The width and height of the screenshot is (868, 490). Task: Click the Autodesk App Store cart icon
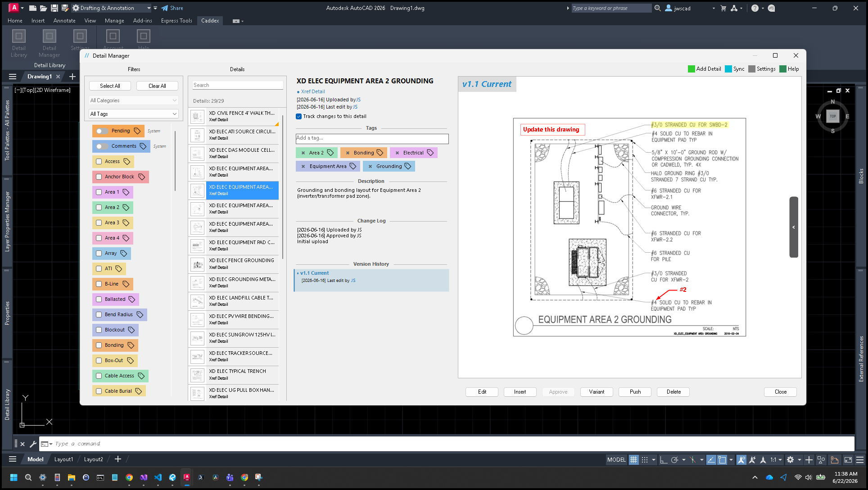click(x=723, y=8)
